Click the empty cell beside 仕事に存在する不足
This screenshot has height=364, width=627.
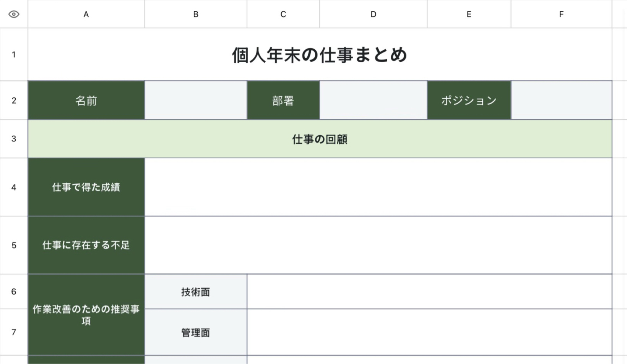(378, 245)
